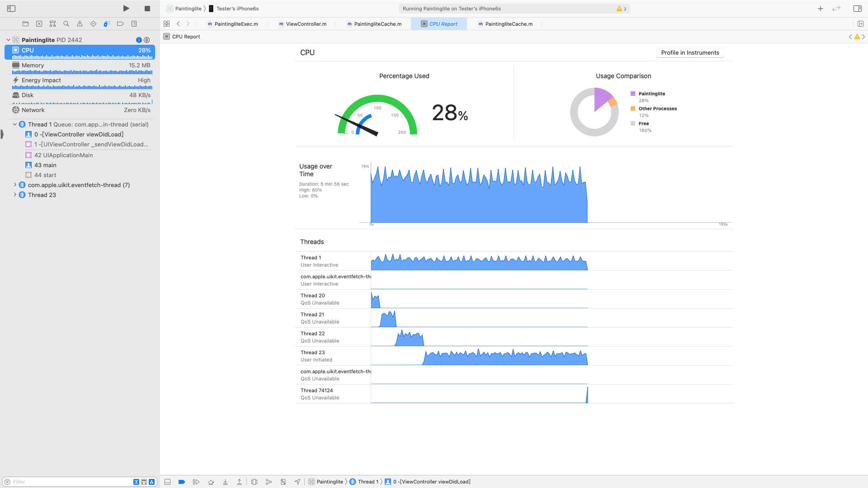Screen dimensions: 868x488
Task: Switch to the ViewController.m tab
Action: pyautogui.click(x=306, y=24)
